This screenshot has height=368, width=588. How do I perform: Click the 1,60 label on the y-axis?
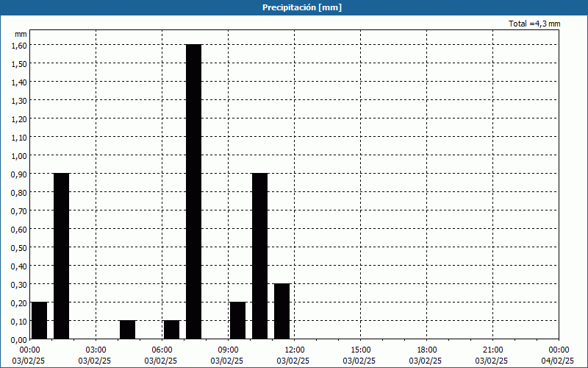(19, 45)
